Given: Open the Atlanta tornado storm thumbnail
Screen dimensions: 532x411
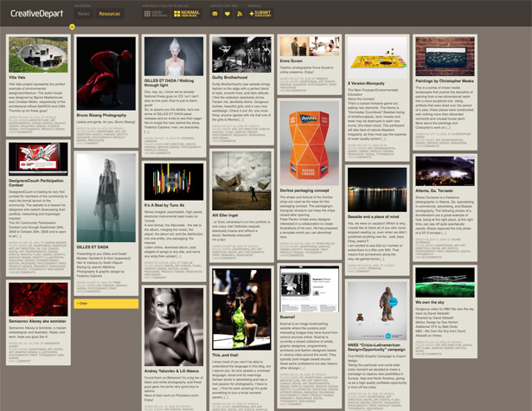Looking at the screenshot, I should pyautogui.click(x=445, y=171).
